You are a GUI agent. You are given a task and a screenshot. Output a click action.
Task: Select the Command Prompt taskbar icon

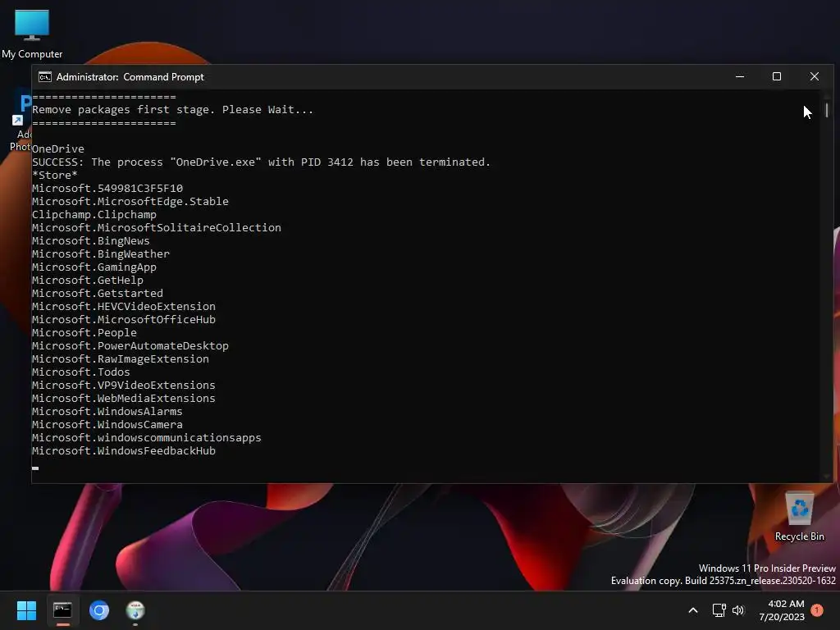[62, 610]
